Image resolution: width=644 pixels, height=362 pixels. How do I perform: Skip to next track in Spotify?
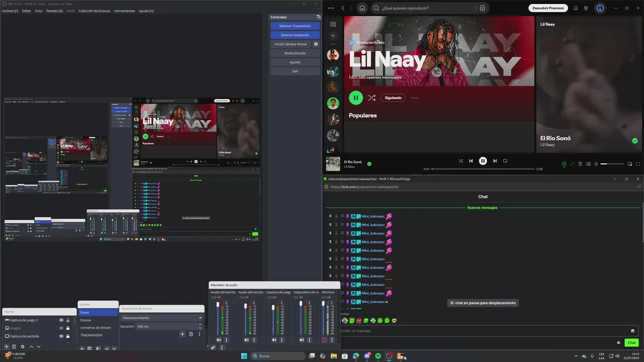[x=495, y=161]
